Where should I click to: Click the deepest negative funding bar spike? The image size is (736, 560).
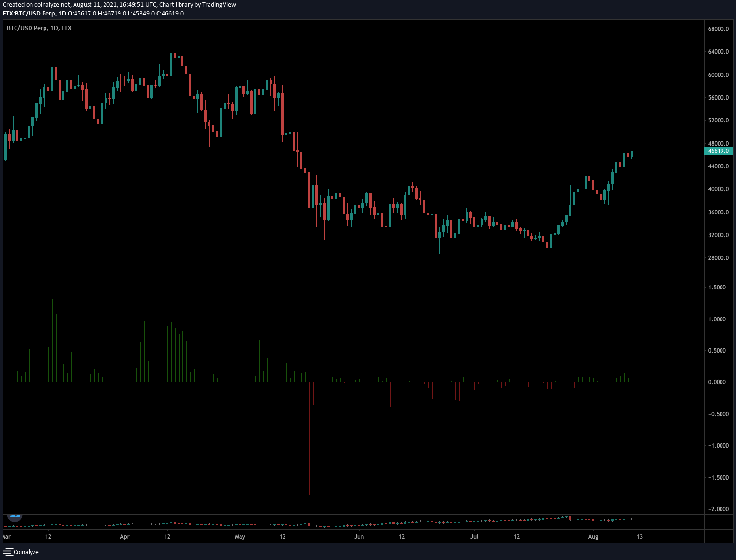click(309, 438)
